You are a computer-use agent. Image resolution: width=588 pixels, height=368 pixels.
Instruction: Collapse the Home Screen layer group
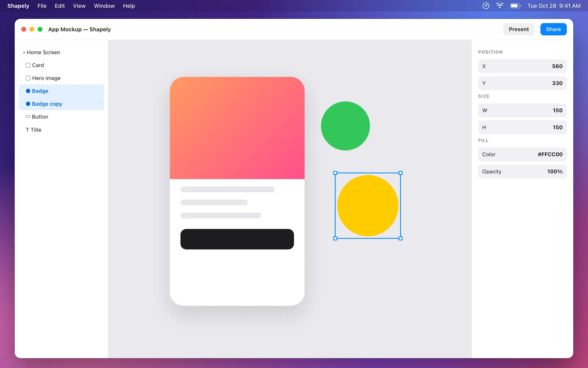pos(24,53)
